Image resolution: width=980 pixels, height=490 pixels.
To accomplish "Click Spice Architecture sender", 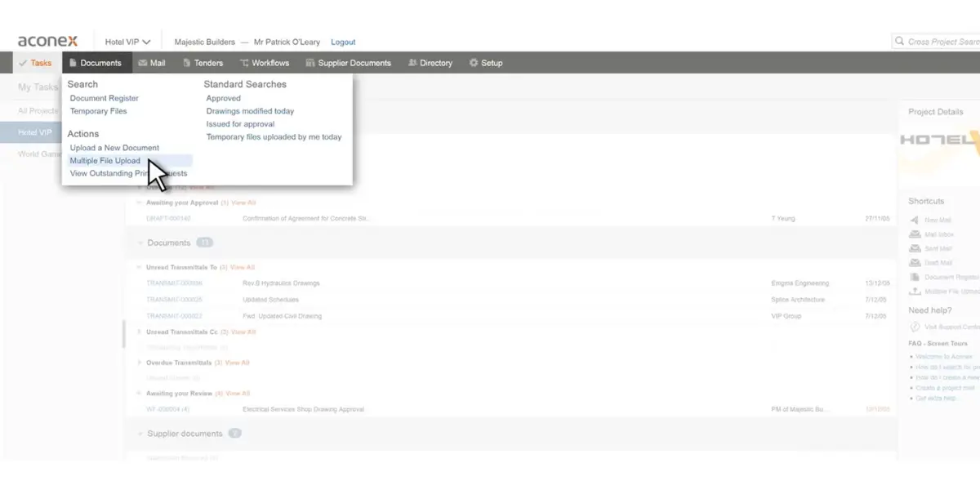I will coord(798,300).
